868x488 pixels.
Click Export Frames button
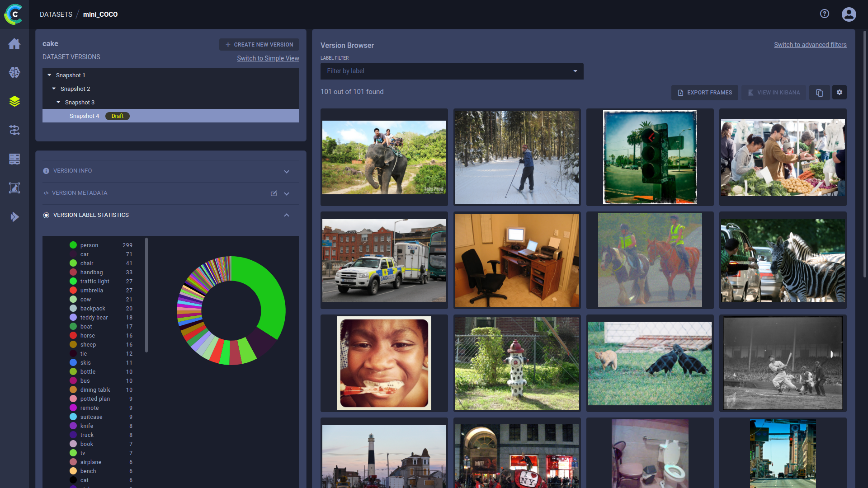[705, 93]
